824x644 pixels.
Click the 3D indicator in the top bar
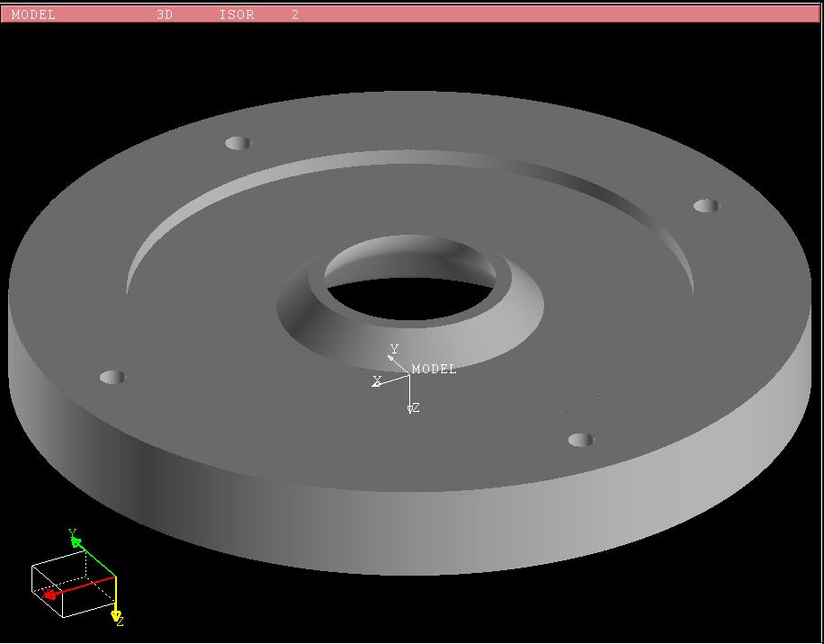click(165, 14)
